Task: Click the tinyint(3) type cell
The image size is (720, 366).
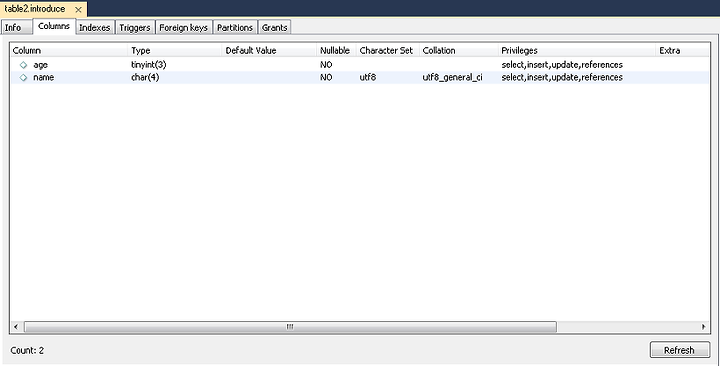Action: click(149, 65)
